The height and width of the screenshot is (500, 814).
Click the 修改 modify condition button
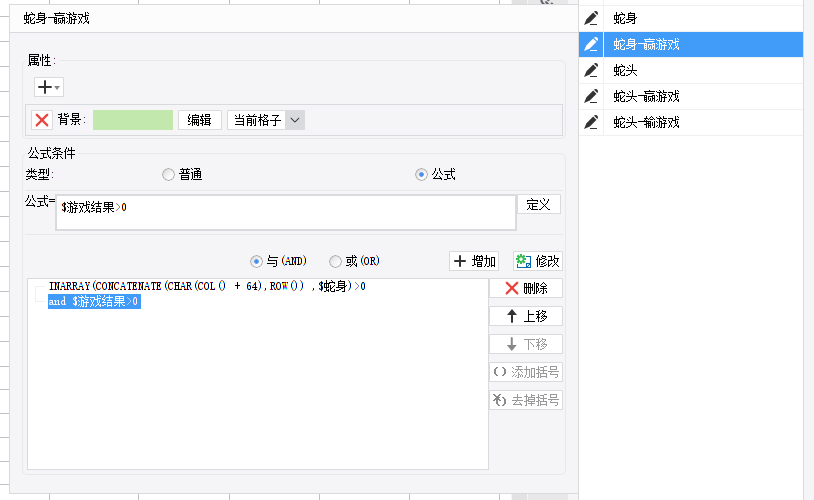click(537, 261)
